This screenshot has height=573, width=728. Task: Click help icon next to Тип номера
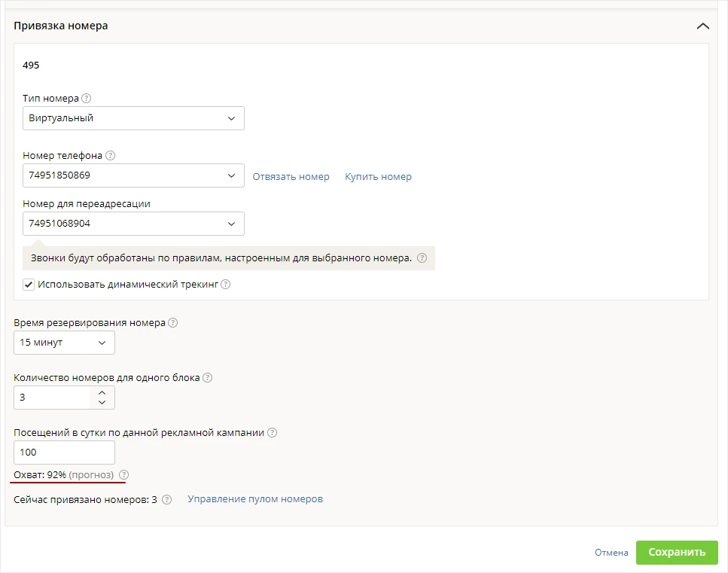[x=87, y=99]
